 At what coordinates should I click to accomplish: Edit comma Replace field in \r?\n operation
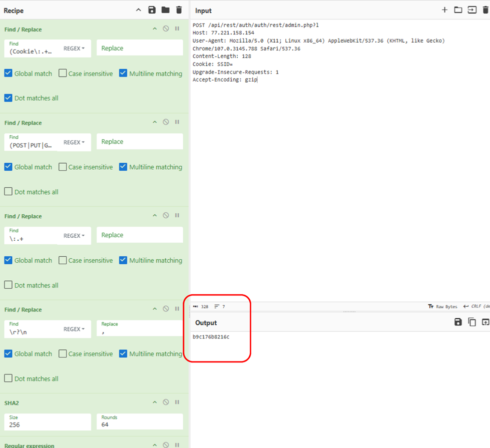[140, 328]
